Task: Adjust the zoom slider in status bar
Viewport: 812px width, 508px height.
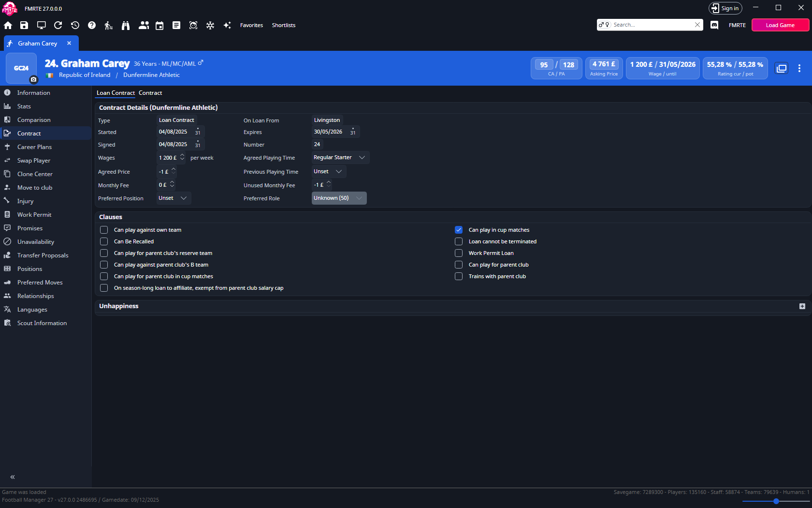Action: (x=776, y=501)
